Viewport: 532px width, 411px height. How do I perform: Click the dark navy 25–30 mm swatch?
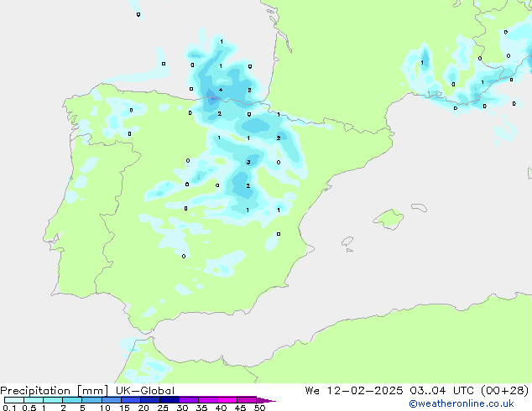pyautogui.click(x=170, y=400)
